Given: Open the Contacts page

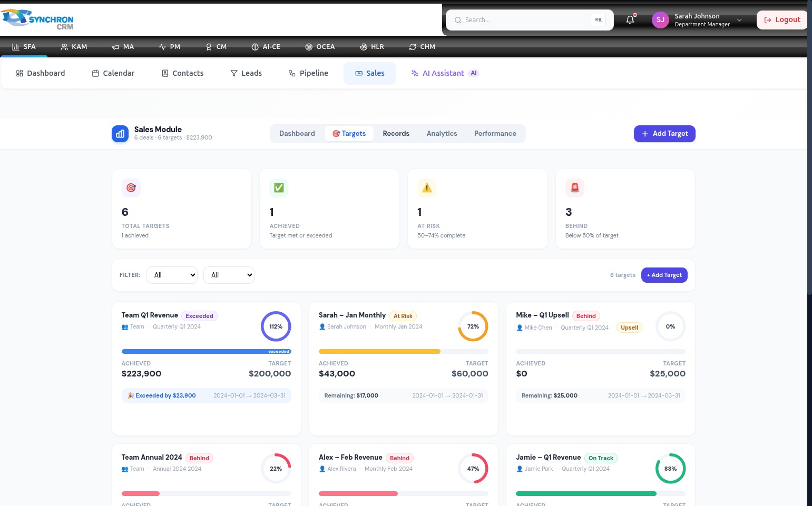Looking at the screenshot, I should (x=182, y=73).
